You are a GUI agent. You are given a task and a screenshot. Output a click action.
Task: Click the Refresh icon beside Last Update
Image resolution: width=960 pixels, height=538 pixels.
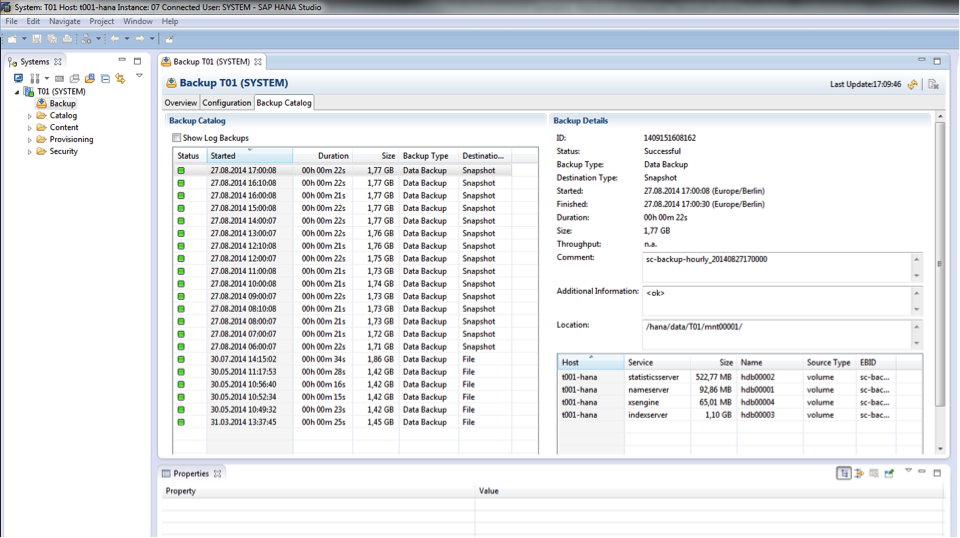[912, 85]
